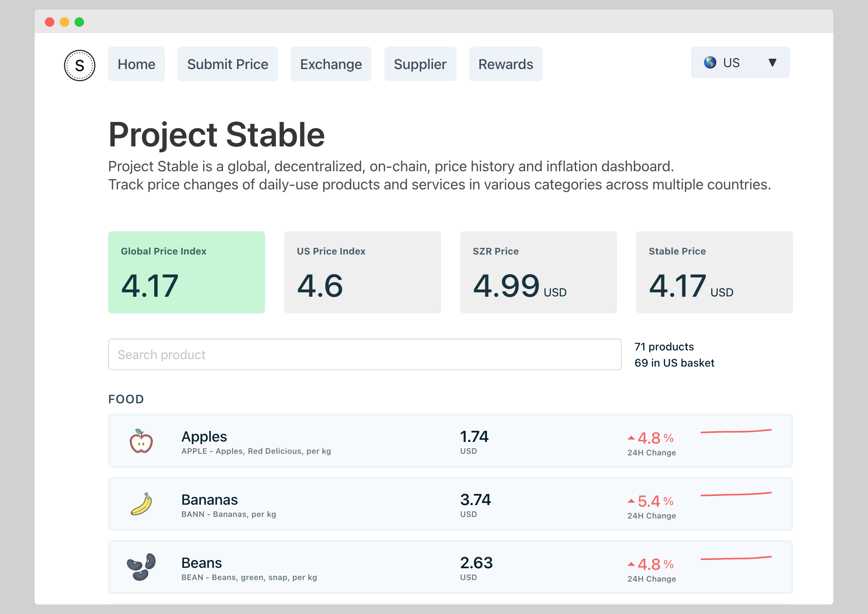Viewport: 868px width, 614px height.
Task: Click the green macOS window button
Action: (79, 22)
